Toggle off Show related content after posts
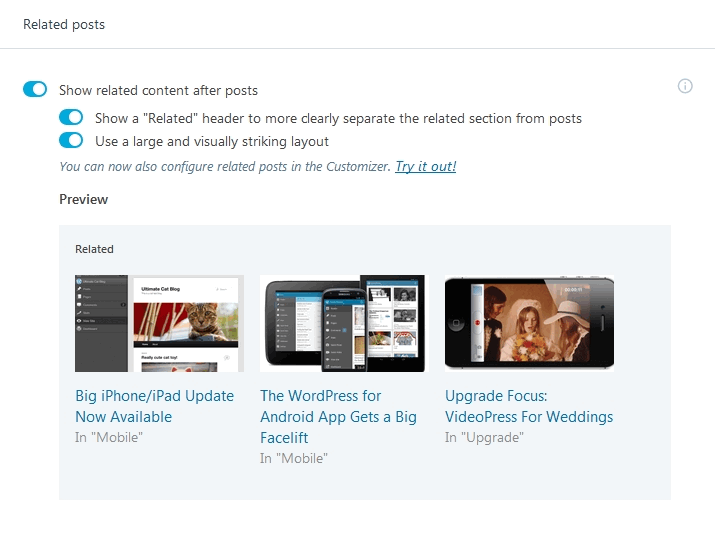Image resolution: width=715 pixels, height=552 pixels. click(35, 89)
